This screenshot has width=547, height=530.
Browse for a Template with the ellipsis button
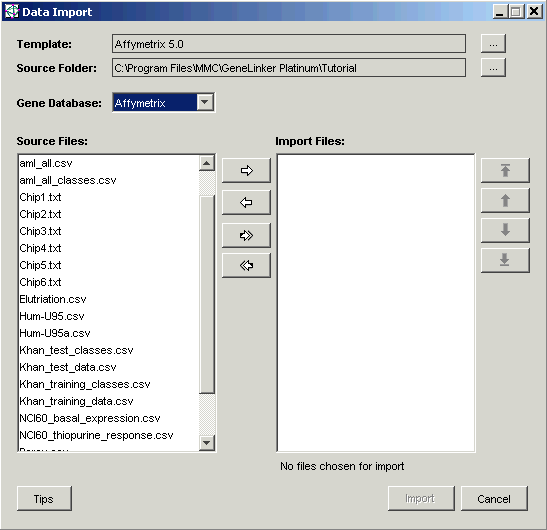(493, 44)
